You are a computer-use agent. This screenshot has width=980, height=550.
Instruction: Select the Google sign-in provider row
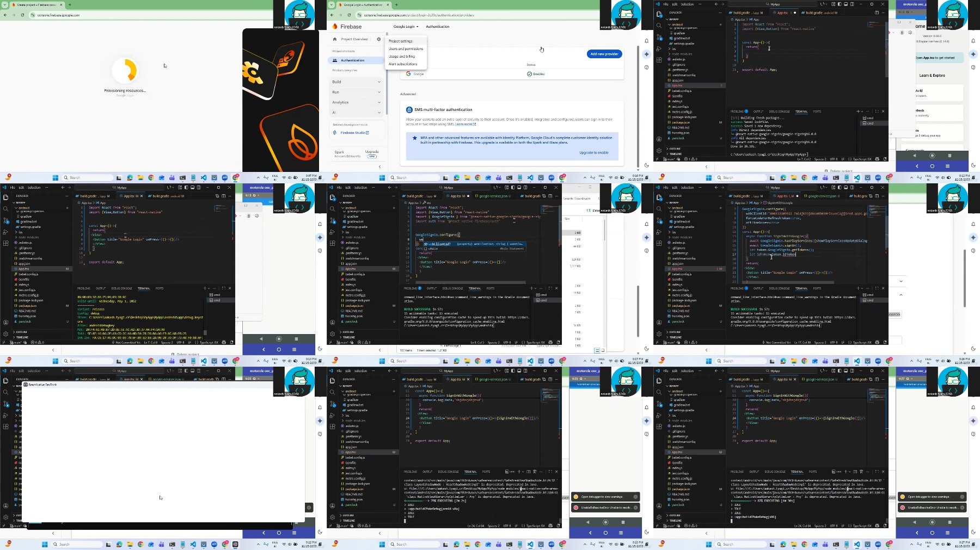(x=512, y=74)
